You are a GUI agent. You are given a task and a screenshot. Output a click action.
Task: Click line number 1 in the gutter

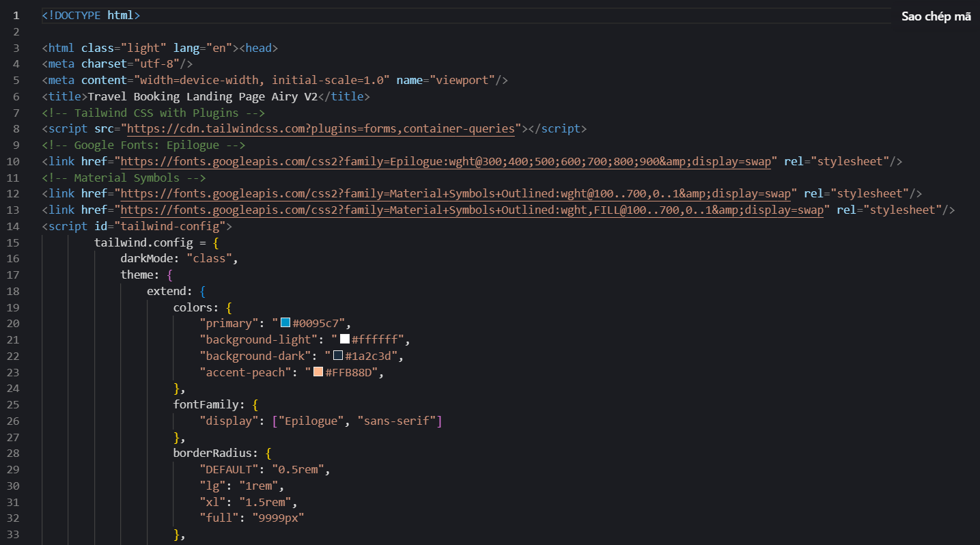pos(17,15)
